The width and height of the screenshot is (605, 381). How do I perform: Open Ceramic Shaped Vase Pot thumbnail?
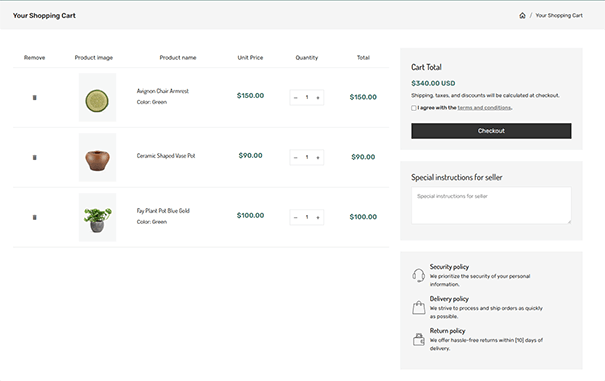(x=97, y=157)
